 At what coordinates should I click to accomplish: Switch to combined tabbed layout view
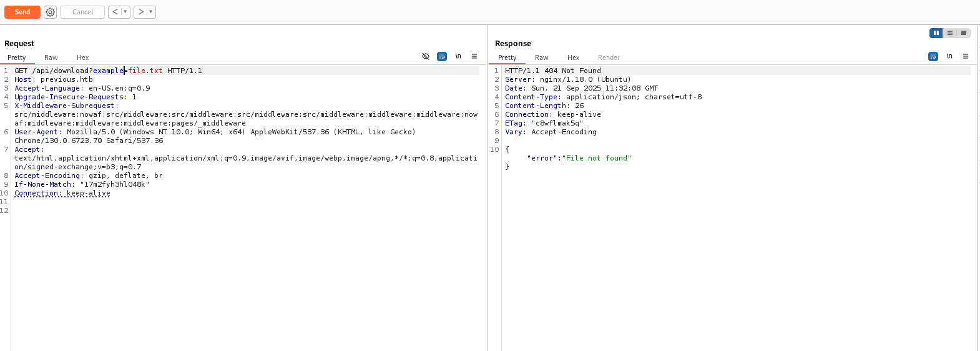(x=964, y=33)
